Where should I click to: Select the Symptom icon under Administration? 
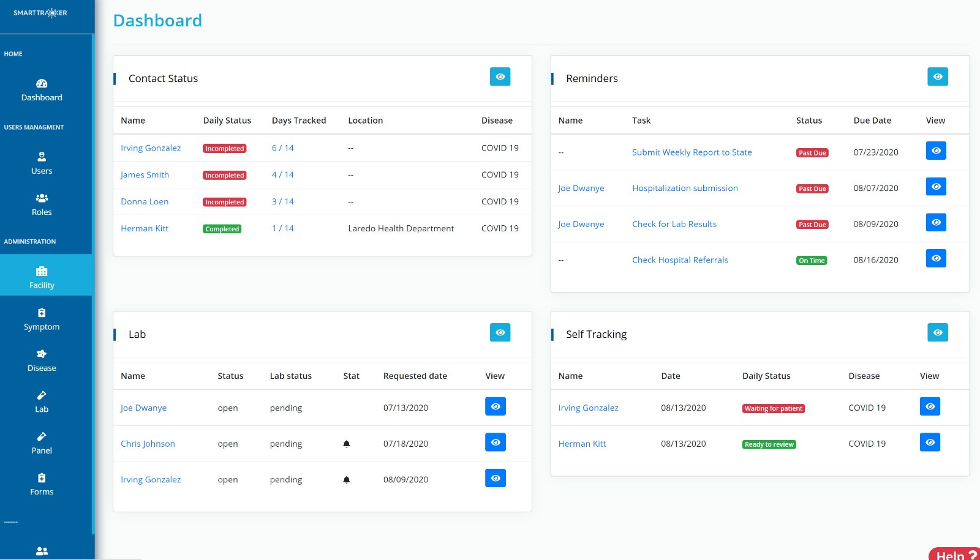(x=41, y=312)
